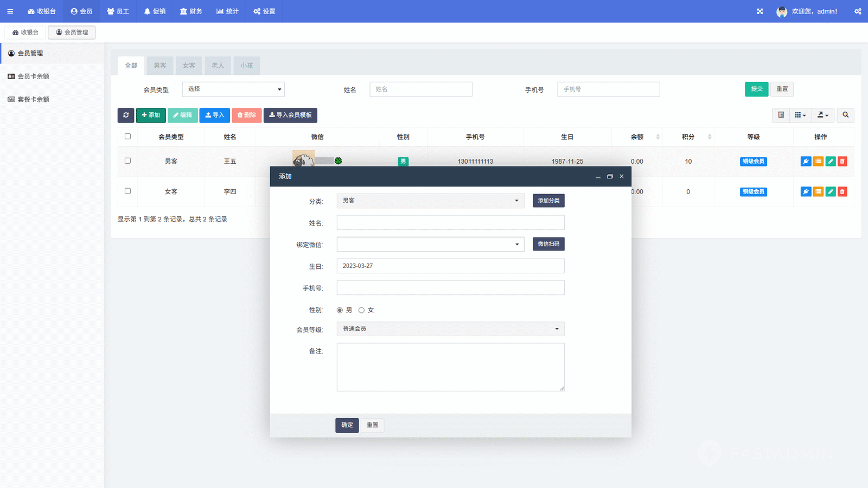Expand the 会员等级 dropdown showing 普通会员

point(450,329)
